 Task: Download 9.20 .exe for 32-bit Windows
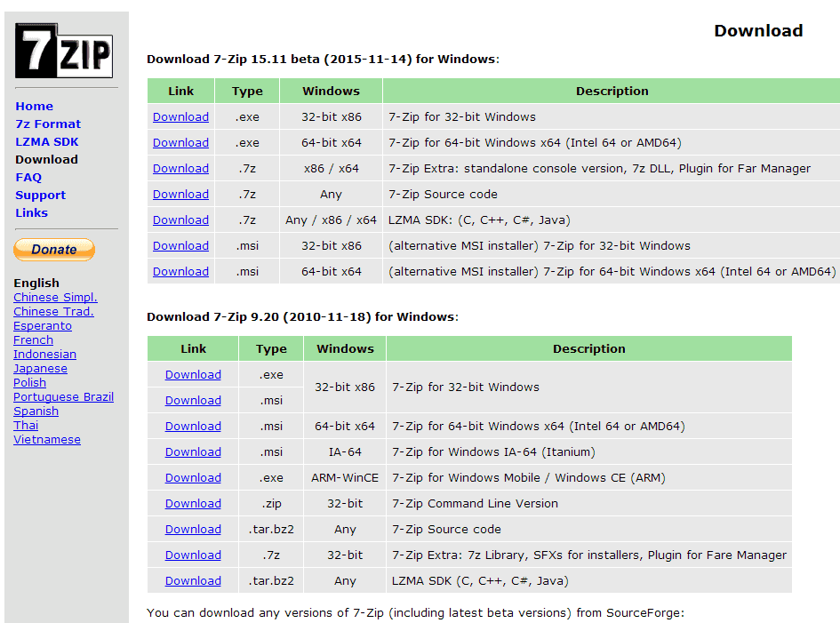(194, 374)
